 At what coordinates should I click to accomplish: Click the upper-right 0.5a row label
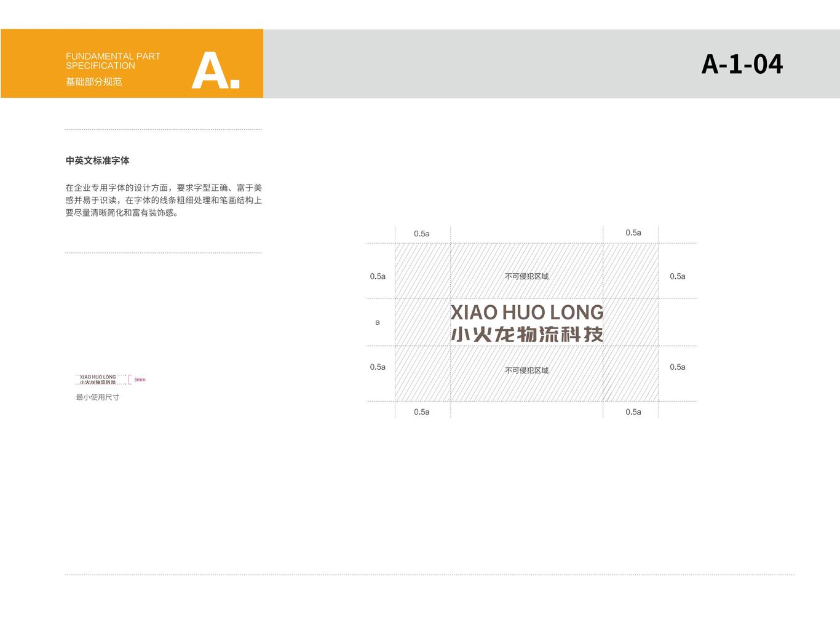click(678, 276)
